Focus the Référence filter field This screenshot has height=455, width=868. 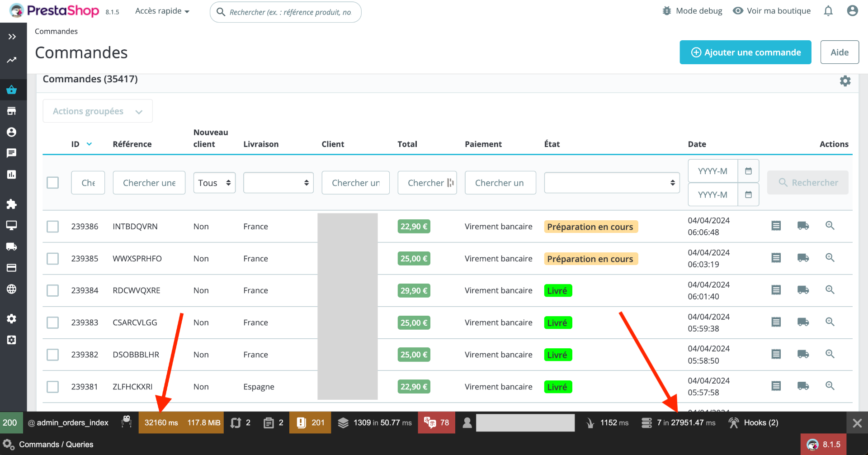coord(149,183)
